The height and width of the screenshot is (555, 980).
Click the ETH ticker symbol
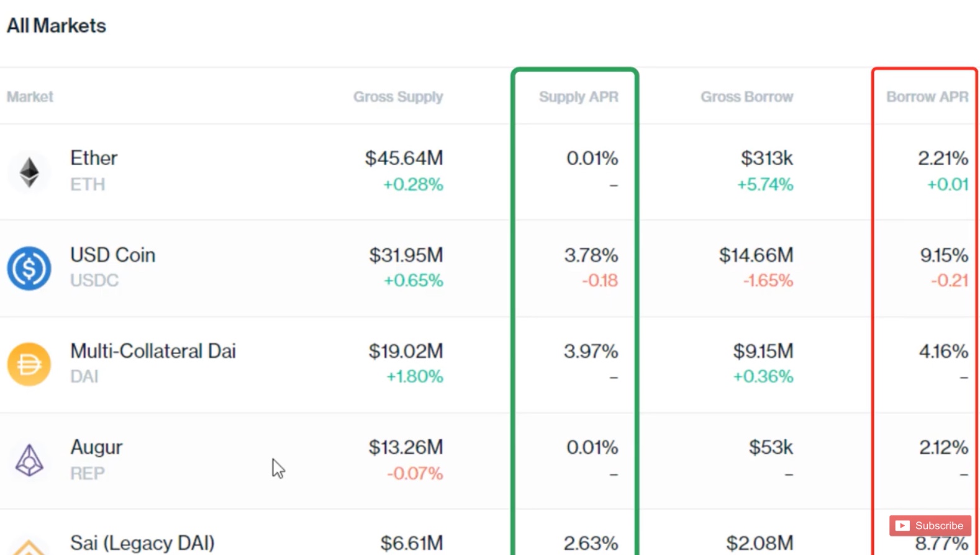point(88,184)
